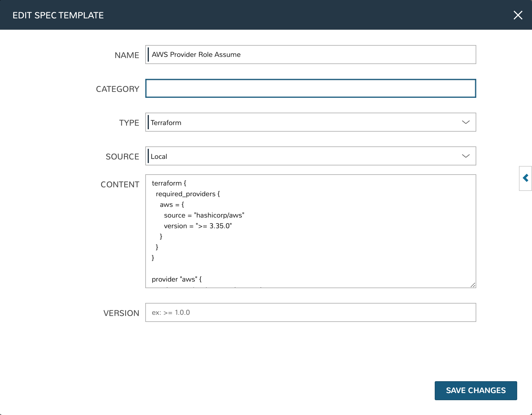Click the NAME field label
Screen dimensions: 532x415
(127, 55)
